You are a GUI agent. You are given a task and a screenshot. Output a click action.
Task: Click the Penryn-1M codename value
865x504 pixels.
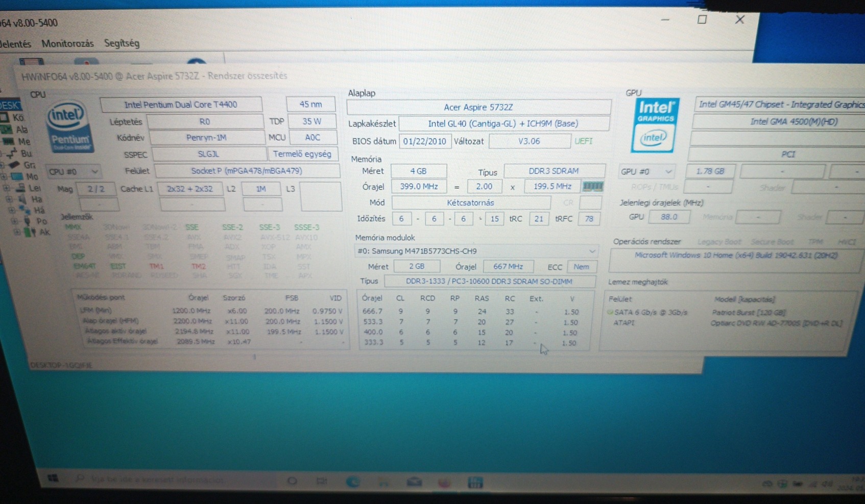(206, 138)
